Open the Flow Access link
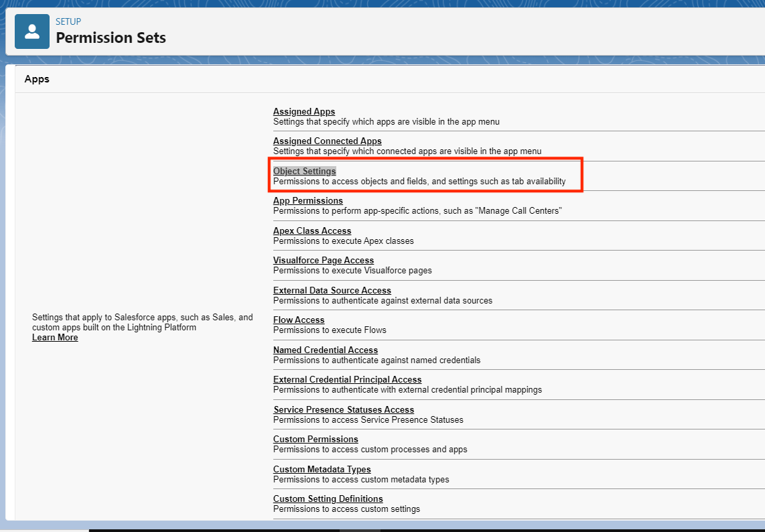Viewport: 765px width, 532px height. (x=299, y=320)
